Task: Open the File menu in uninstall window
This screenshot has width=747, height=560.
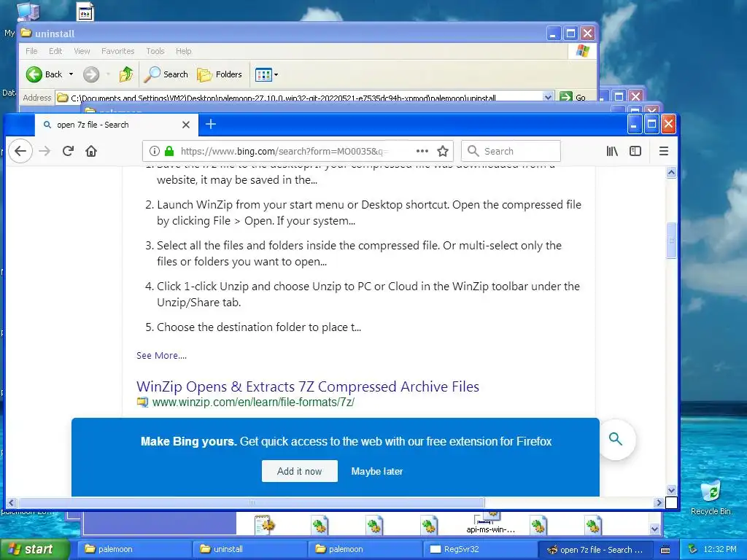Action: tap(31, 51)
